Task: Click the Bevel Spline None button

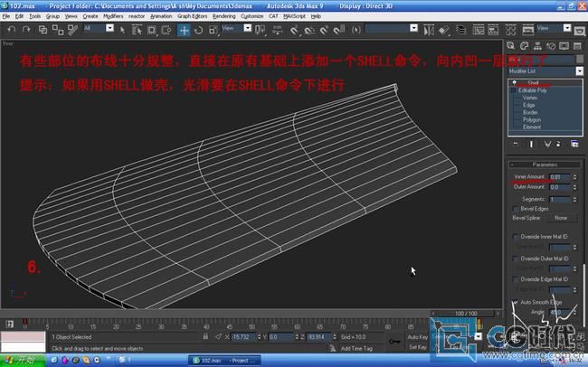Action: click(x=561, y=218)
